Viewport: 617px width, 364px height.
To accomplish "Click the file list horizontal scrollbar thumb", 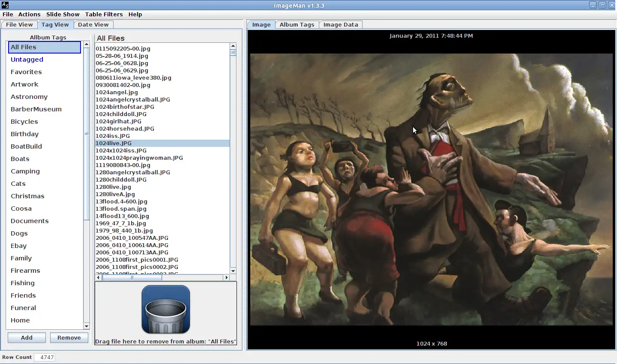I will 132,277.
